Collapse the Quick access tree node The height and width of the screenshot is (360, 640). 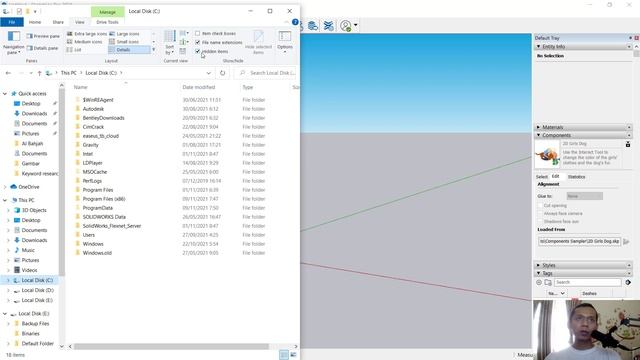(x=4, y=94)
